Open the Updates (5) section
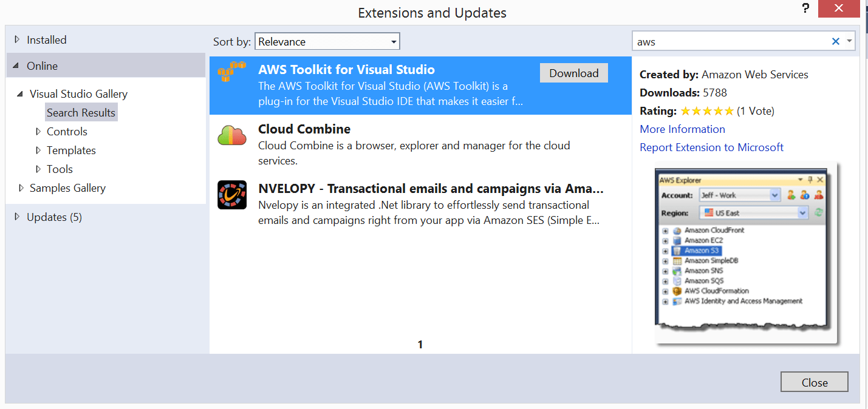Image resolution: width=868 pixels, height=409 pixels. click(54, 217)
